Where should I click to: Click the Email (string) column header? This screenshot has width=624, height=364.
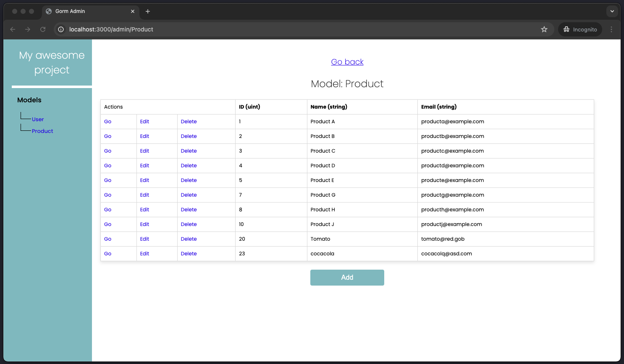coord(506,107)
